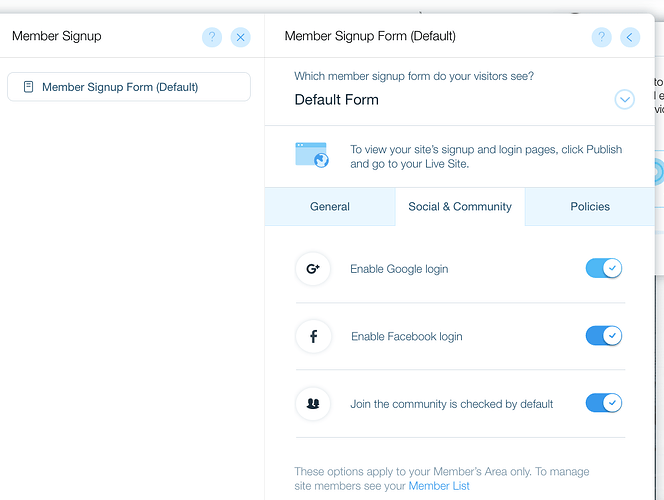Image resolution: width=664 pixels, height=500 pixels.
Task: Open help for Member Signup Form panel
Action: click(601, 37)
